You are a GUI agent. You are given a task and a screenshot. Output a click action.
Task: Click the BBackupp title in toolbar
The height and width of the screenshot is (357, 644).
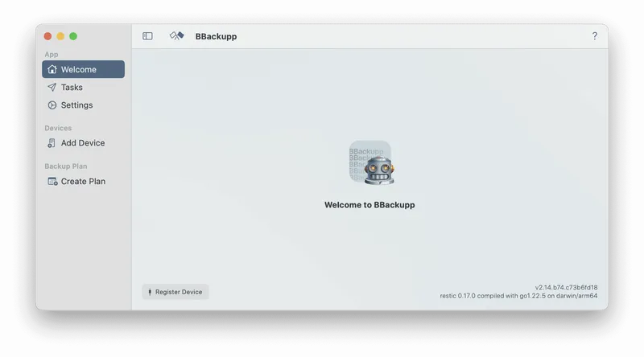pyautogui.click(x=216, y=36)
